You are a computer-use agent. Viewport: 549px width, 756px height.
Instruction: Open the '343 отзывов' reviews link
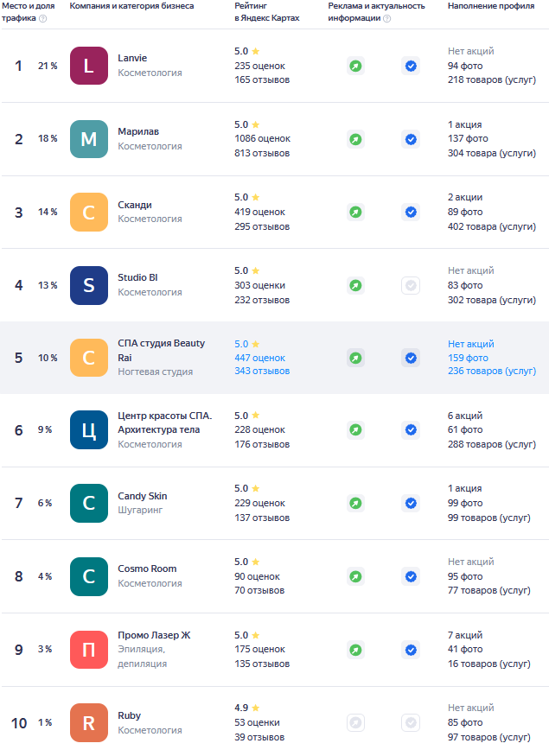click(x=262, y=372)
